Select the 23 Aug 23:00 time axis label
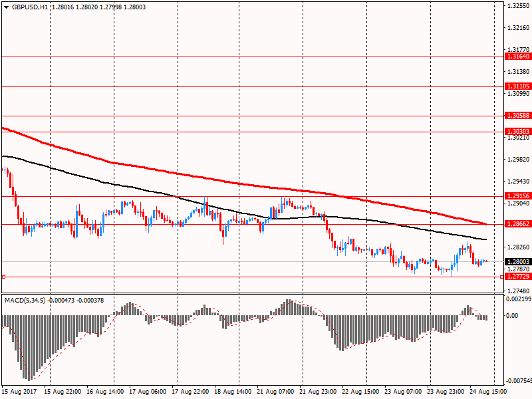The image size is (532, 399). pyautogui.click(x=446, y=392)
